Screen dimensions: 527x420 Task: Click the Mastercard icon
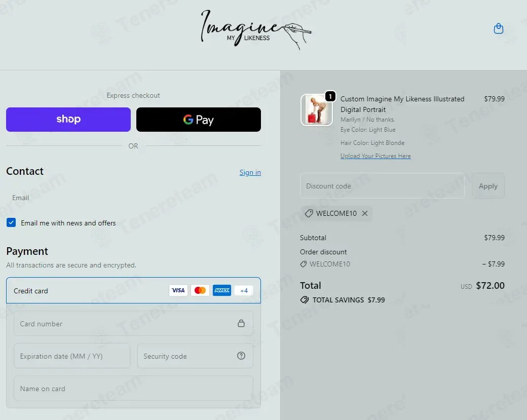(x=200, y=290)
